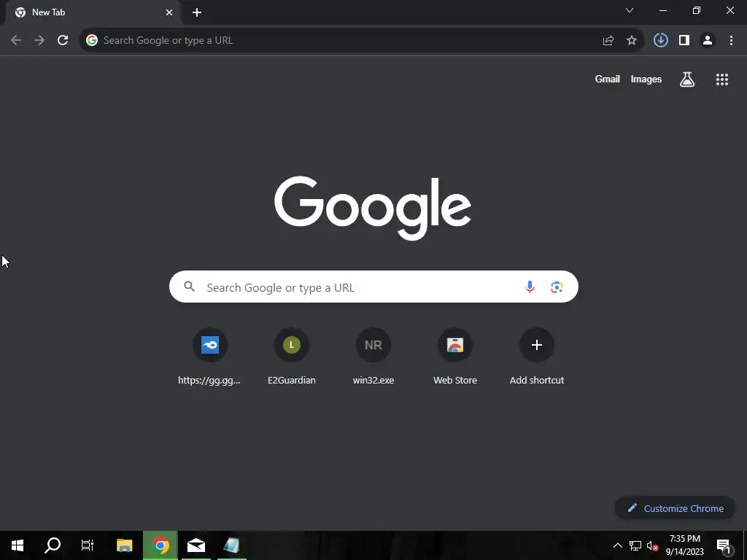Click the magnifier icon in search box
This screenshot has height=560, width=747.
[190, 287]
